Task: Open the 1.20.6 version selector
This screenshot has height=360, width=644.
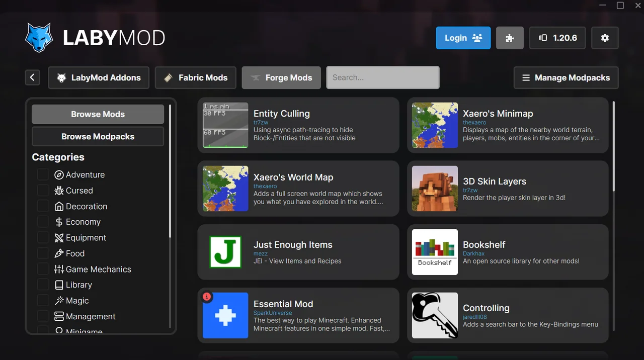Action: point(557,38)
